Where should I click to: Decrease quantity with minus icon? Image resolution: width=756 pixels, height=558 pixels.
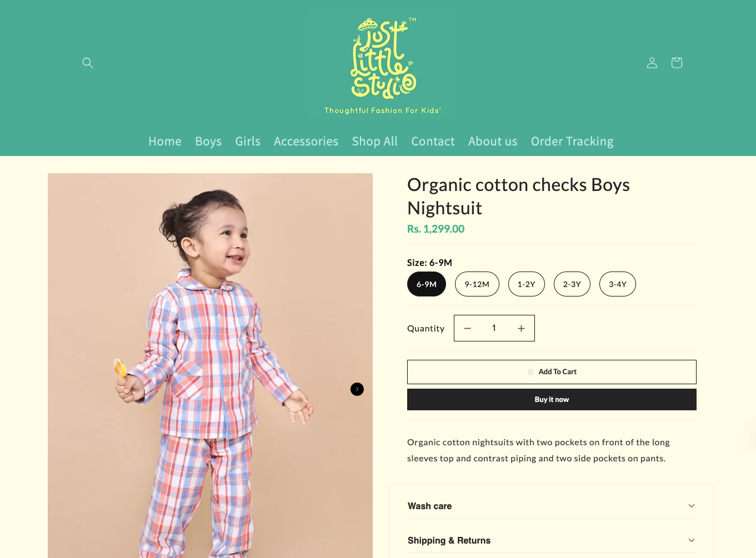pos(468,328)
